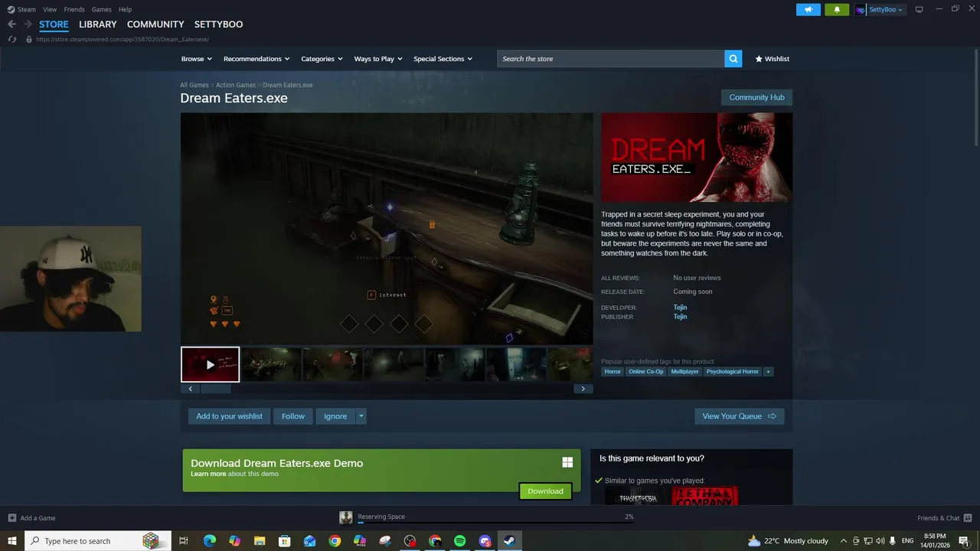Add the game to your wishlist

229,416
